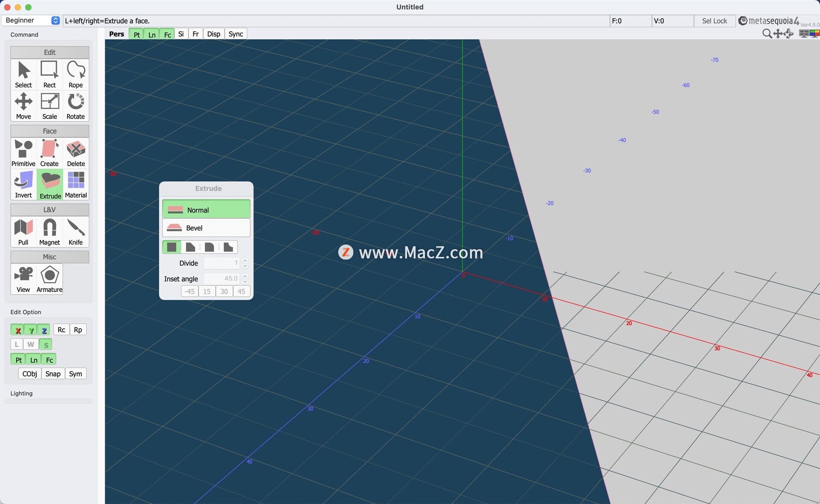Click the Sync viewport button
This screenshot has height=504, width=820.
point(236,34)
